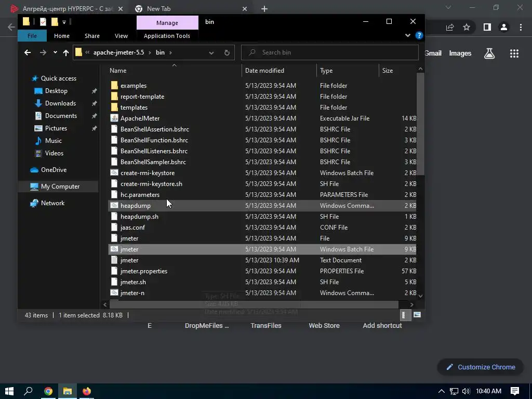
Task: Select Downloads in Quick access
Action: 60,103
